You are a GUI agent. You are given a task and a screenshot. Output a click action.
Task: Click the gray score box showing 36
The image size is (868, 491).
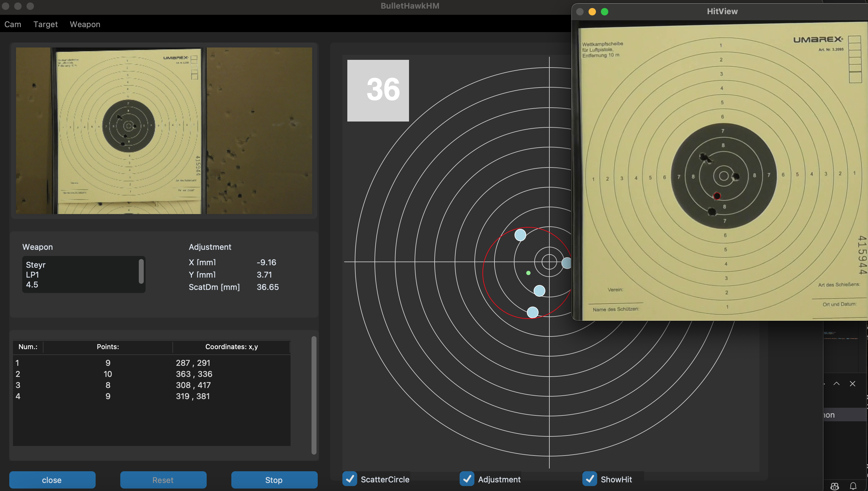point(378,90)
